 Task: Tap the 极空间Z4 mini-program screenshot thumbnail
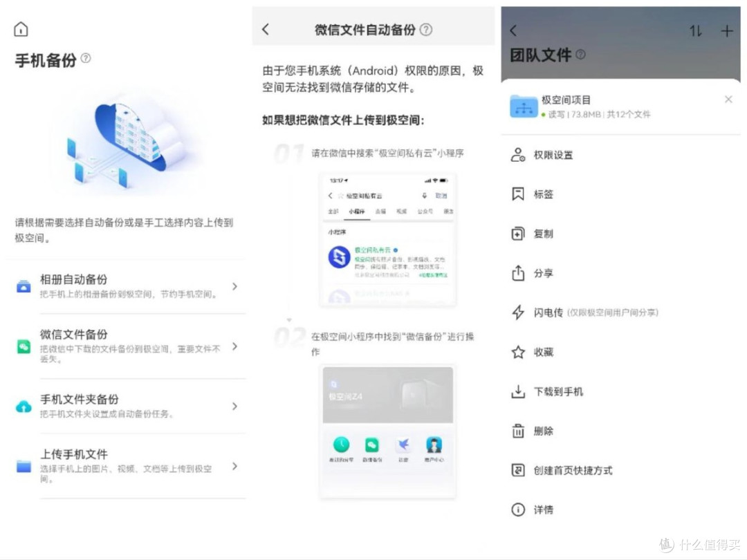388,431
